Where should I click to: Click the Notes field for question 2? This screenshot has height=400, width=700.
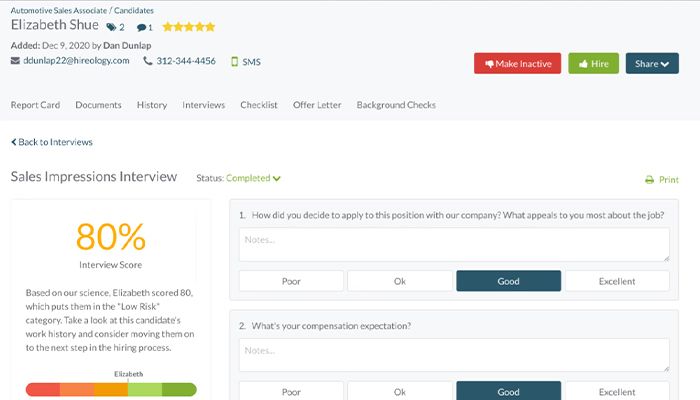(454, 355)
